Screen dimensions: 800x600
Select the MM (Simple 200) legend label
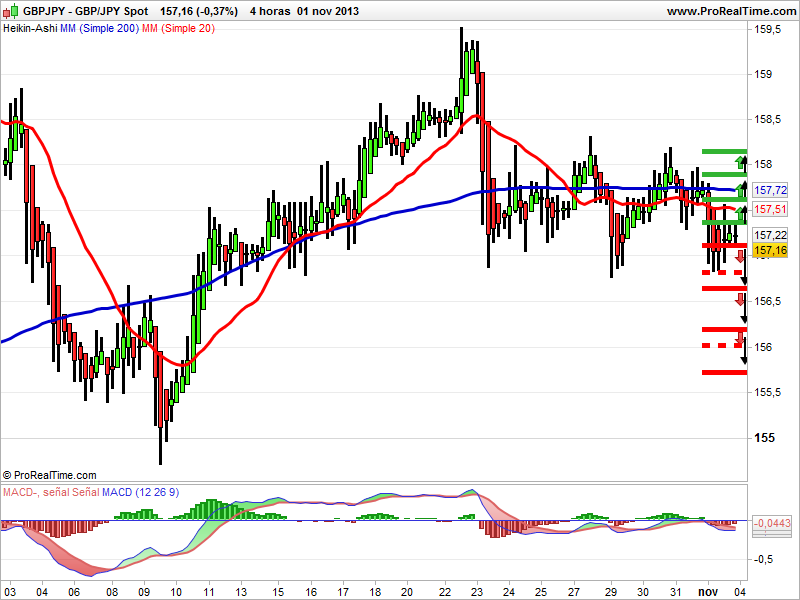point(99,29)
